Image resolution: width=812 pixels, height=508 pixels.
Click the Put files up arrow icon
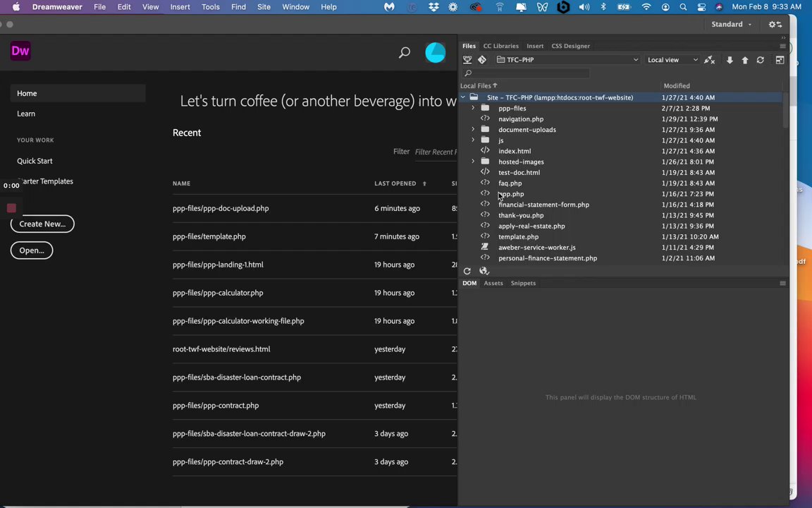click(744, 60)
